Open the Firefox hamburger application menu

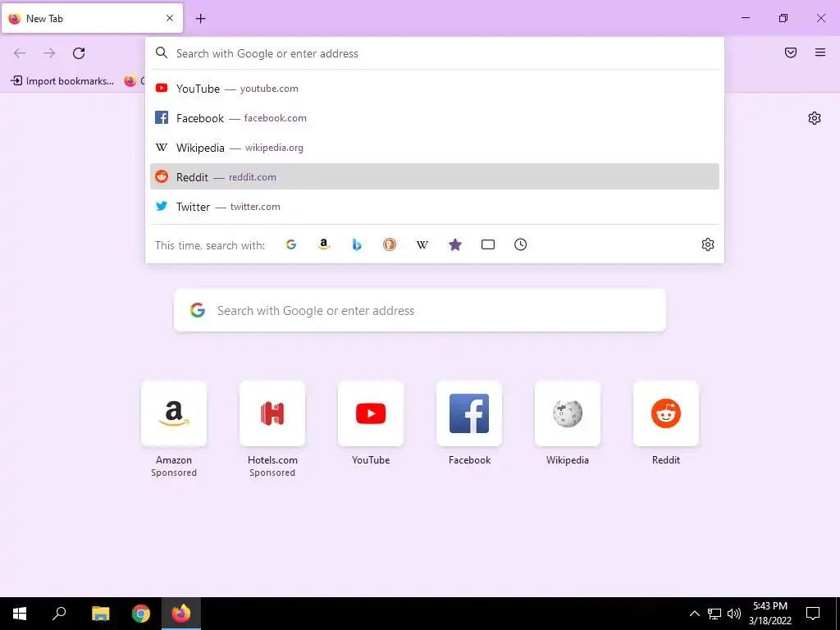pos(820,52)
